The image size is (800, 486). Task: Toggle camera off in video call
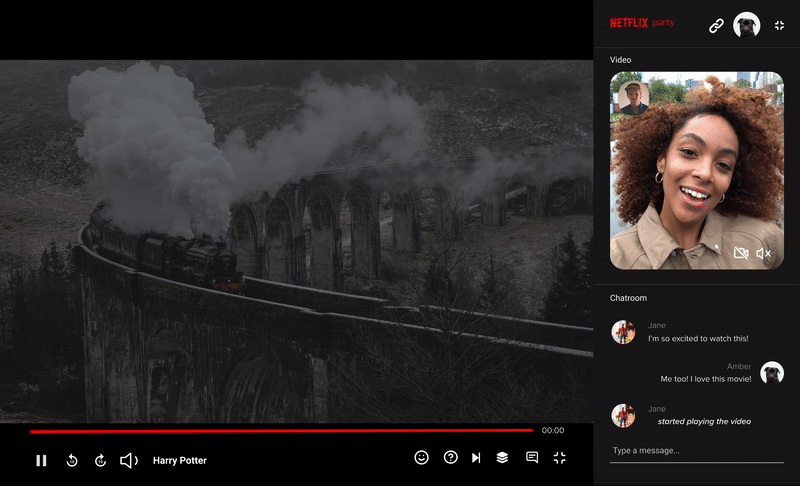pos(741,253)
